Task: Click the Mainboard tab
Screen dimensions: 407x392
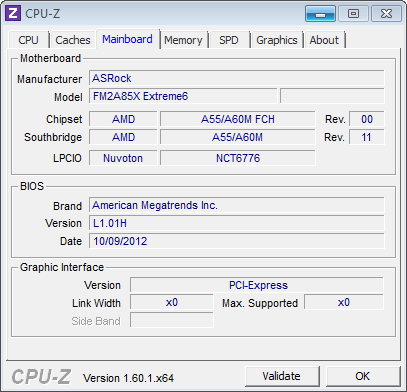Action: coord(127,39)
